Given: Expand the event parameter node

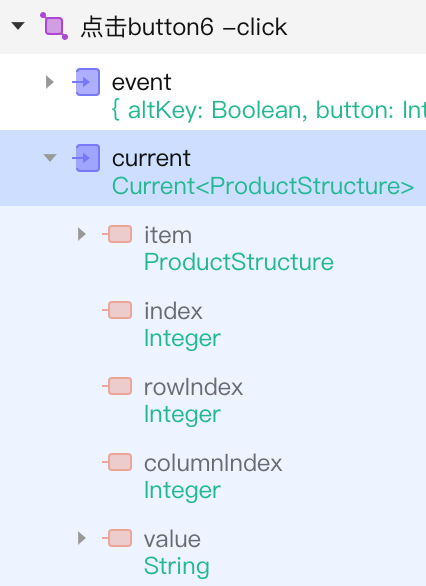Looking at the screenshot, I should point(49,82).
